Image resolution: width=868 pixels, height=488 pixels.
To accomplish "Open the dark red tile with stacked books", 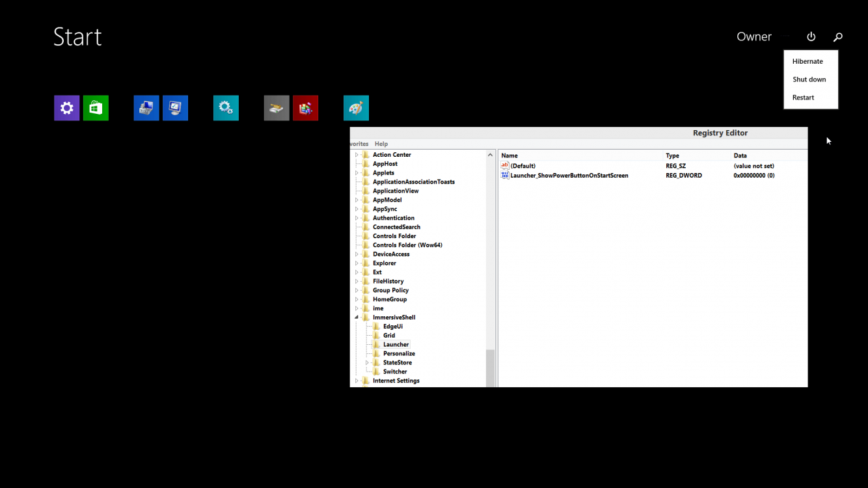I will coord(305,108).
